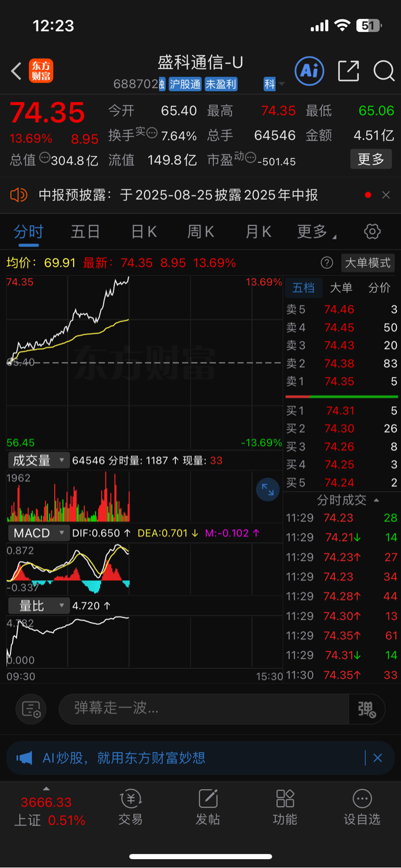Expand tag dropdown arrow beside 科
This screenshot has width=401, height=868.
tap(282, 84)
